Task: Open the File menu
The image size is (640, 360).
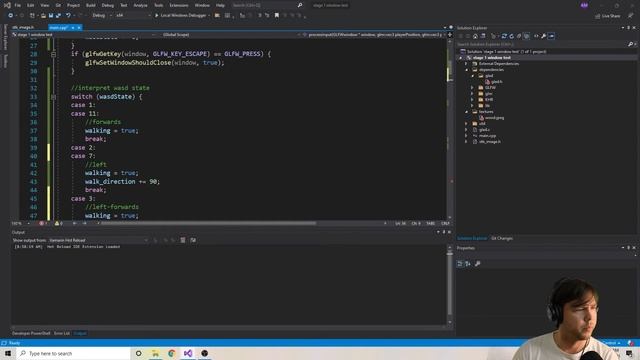Action: pos(18,5)
